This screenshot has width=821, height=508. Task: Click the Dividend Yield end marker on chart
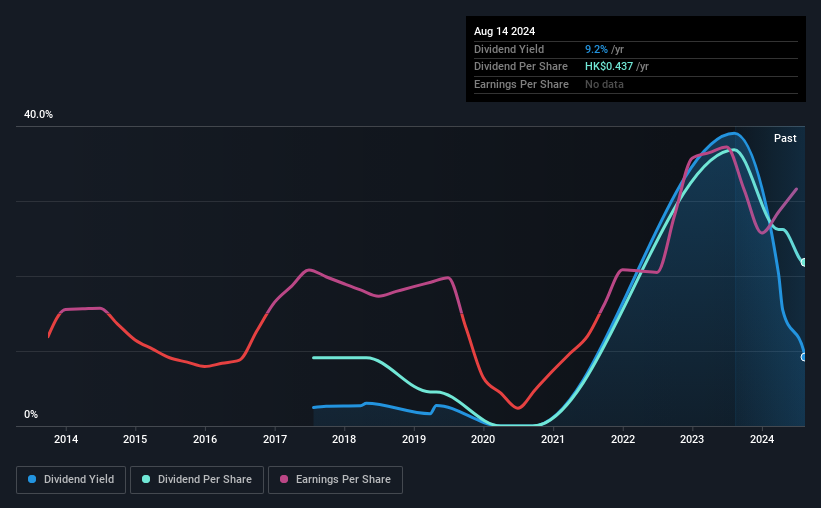pos(804,357)
